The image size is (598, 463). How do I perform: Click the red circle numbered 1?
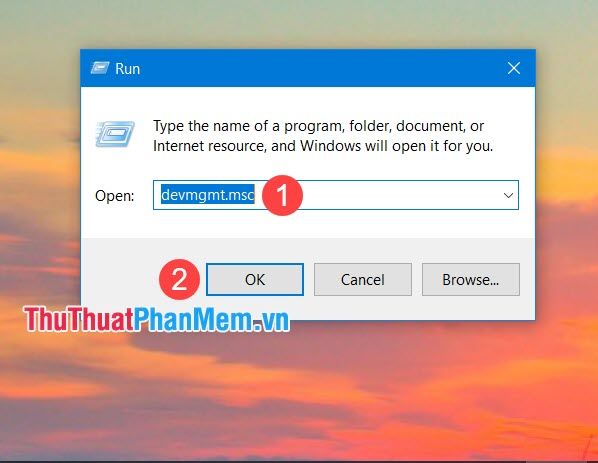pyautogui.click(x=282, y=195)
